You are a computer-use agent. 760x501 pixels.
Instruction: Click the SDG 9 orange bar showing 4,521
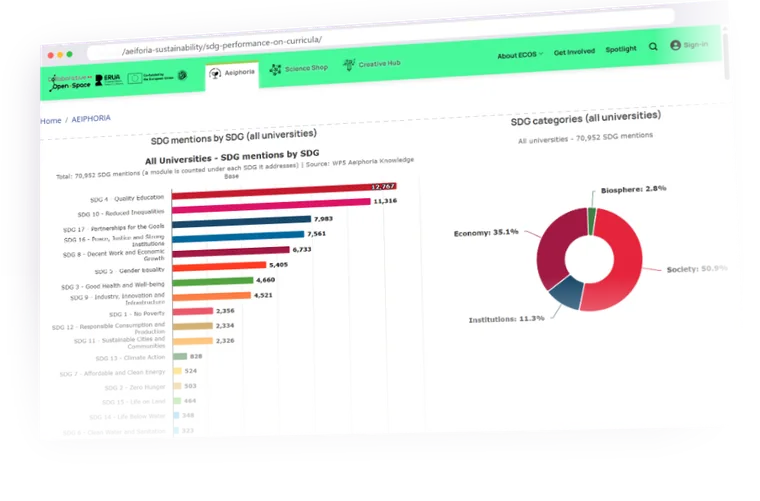click(211, 296)
